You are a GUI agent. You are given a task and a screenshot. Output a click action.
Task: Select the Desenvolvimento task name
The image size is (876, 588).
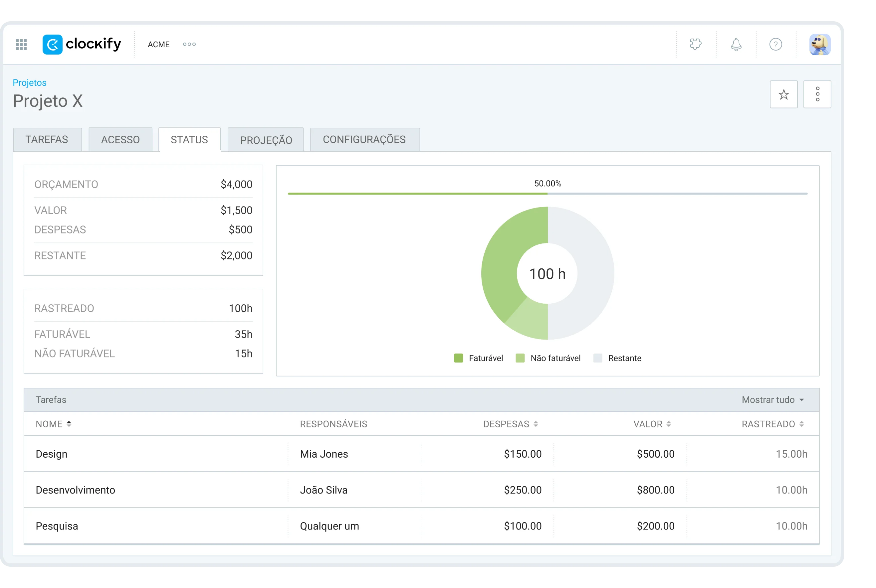76,490
